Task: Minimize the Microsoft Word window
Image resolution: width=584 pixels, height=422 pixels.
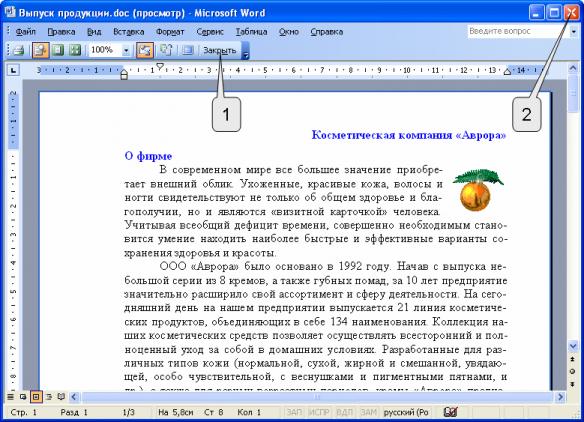Action: tap(536, 13)
